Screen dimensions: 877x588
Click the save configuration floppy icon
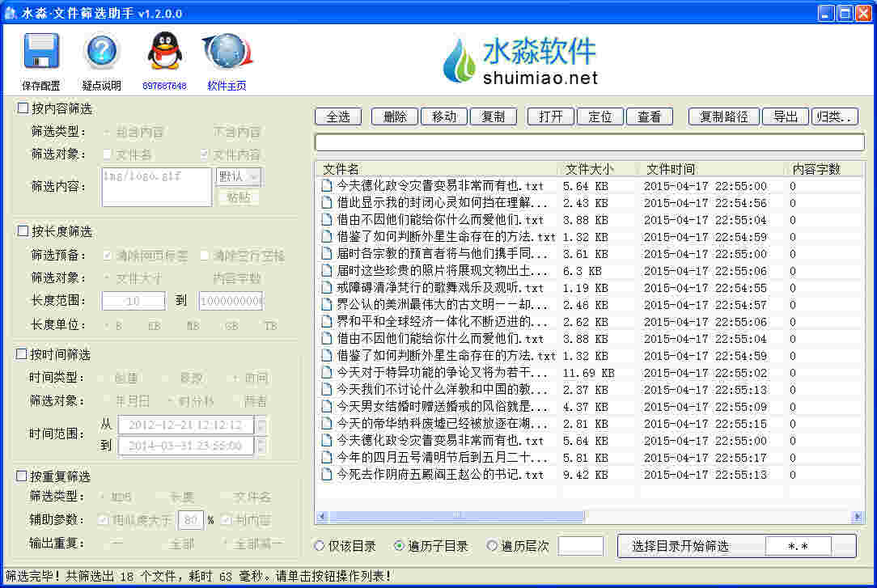point(40,51)
